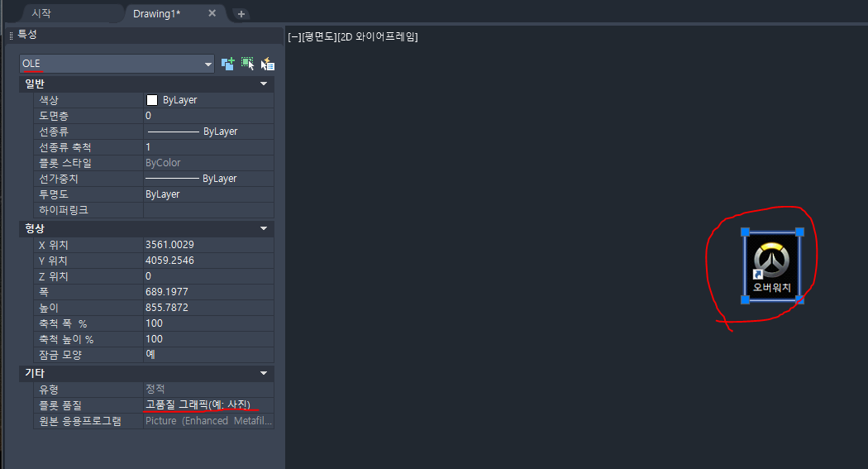The image size is (868, 469).
Task: Click the top-right grip of OLE object
Action: tap(799, 232)
